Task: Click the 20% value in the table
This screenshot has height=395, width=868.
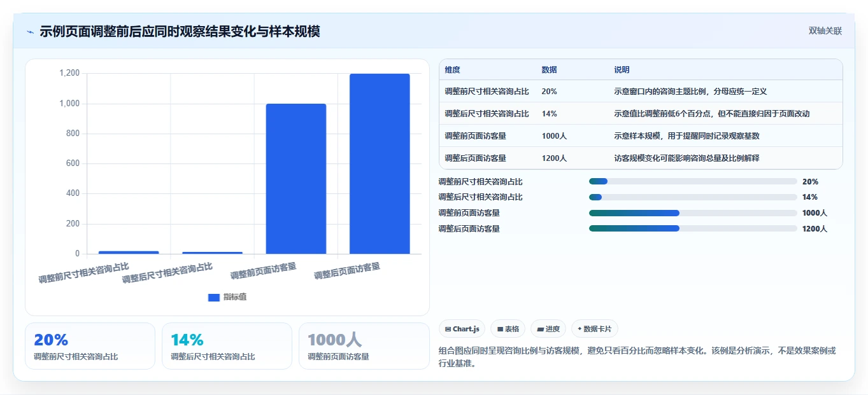Action: [549, 92]
